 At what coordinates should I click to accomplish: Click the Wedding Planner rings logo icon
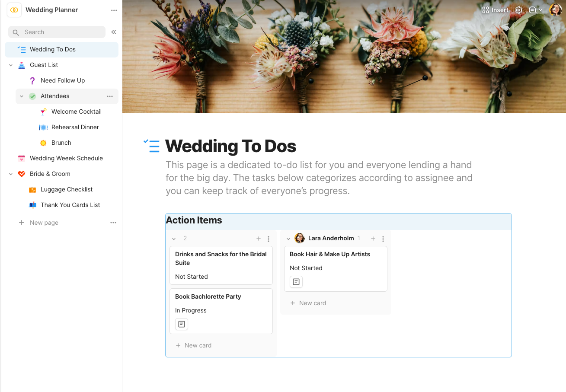(14, 10)
